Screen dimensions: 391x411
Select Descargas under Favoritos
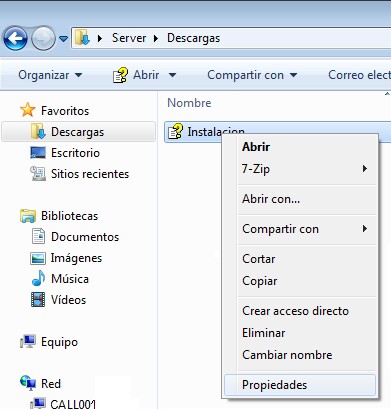[x=77, y=132]
